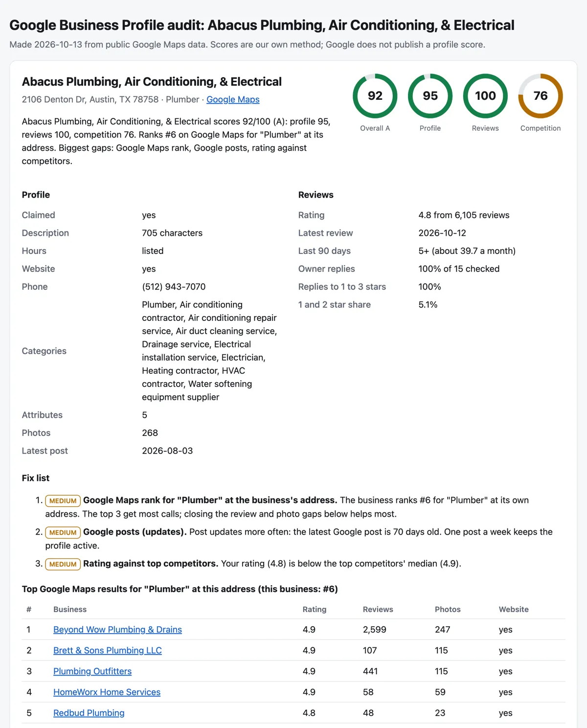Click the 'Claimed' row label
Screen dimensions: 587x728
[x=39, y=215]
